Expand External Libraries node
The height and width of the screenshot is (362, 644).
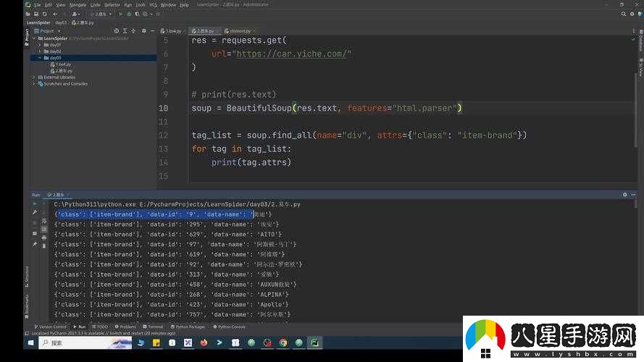click(x=34, y=77)
